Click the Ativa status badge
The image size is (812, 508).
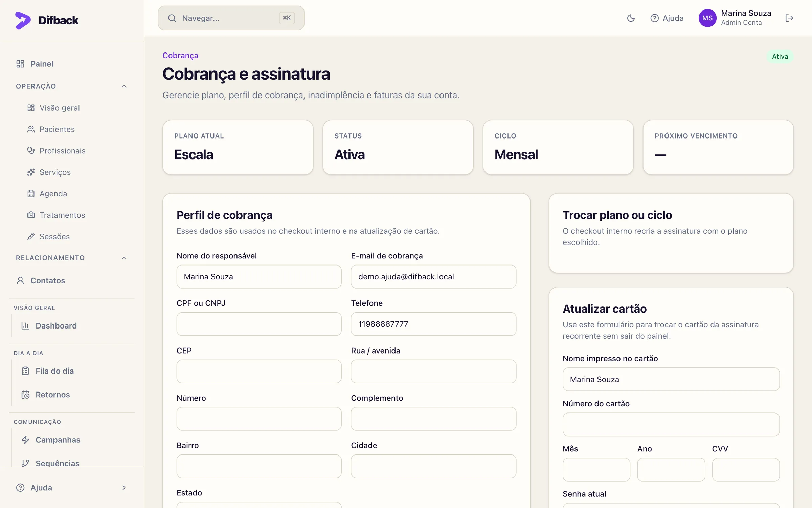[x=780, y=57]
